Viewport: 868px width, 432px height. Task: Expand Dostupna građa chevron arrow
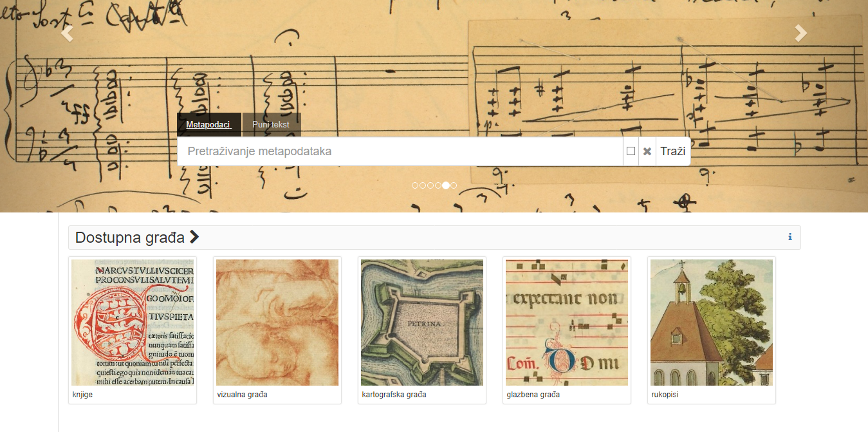[x=194, y=237]
